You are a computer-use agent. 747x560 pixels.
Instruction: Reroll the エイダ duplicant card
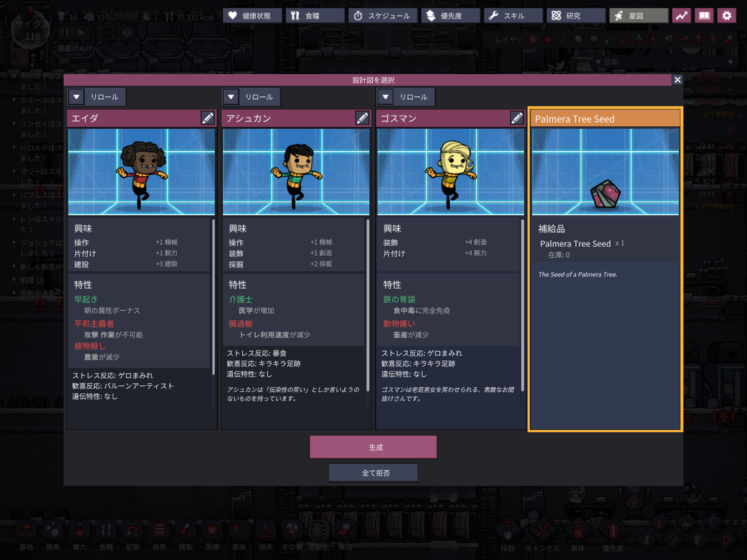105,97
